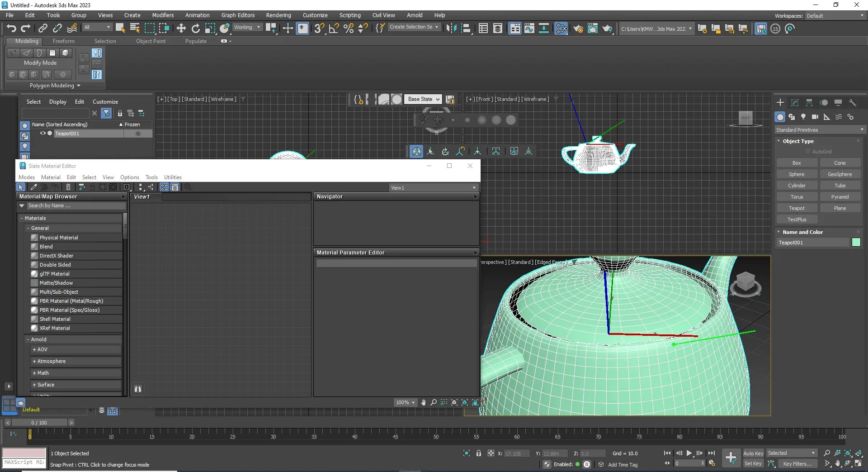Click the Redo arrow in main toolbar
This screenshot has width=868, height=472.
click(x=26, y=29)
